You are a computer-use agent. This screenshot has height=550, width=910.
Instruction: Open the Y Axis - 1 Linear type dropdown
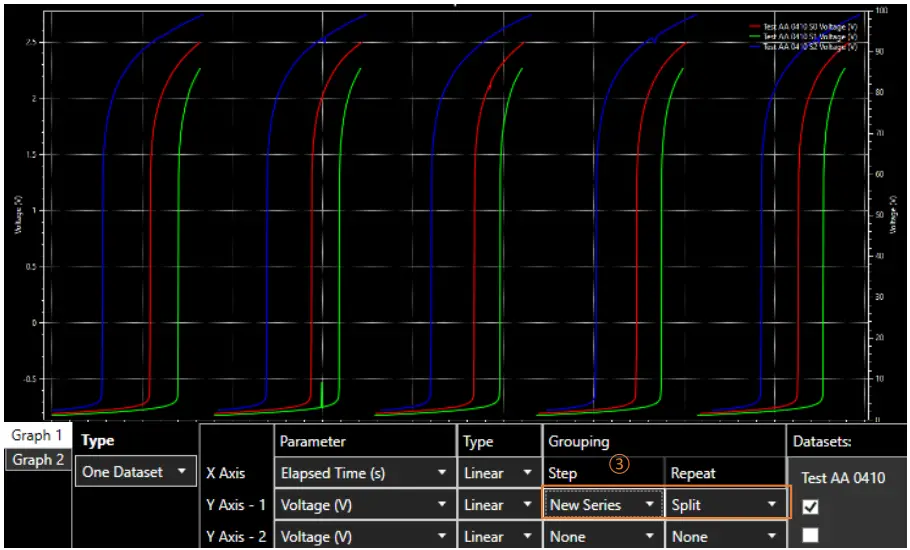tap(499, 505)
